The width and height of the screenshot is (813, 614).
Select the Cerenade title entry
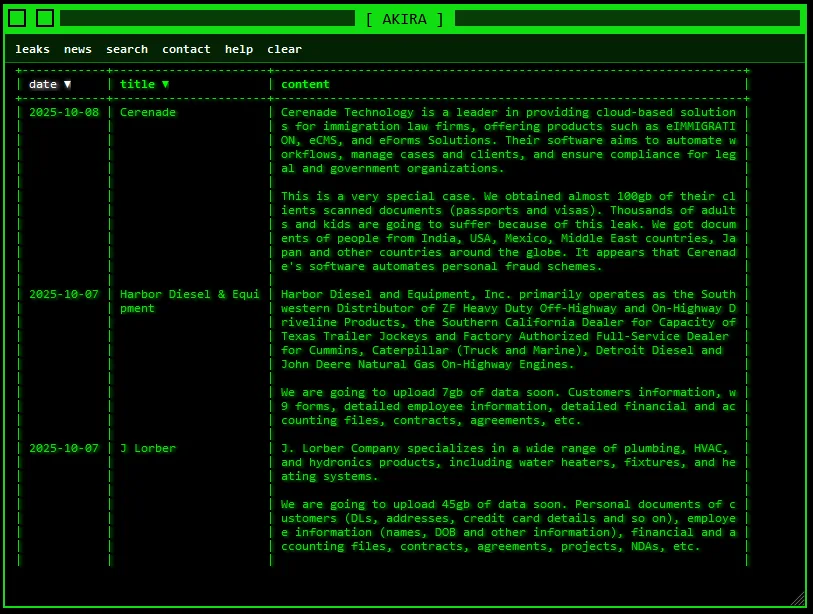tap(147, 112)
